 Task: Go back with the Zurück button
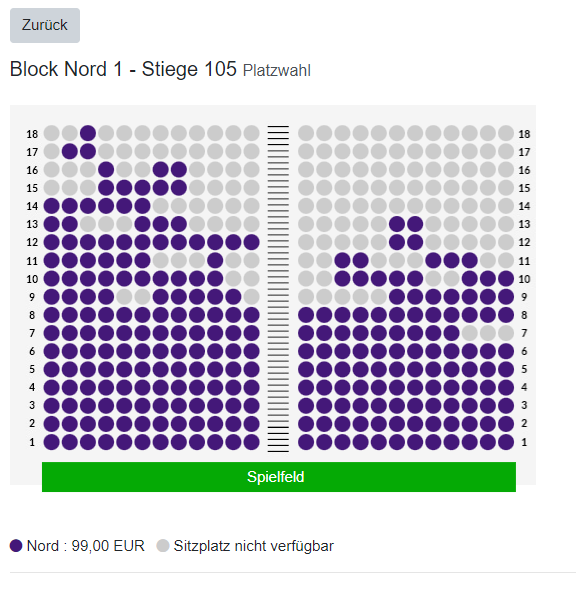pyautogui.click(x=45, y=25)
